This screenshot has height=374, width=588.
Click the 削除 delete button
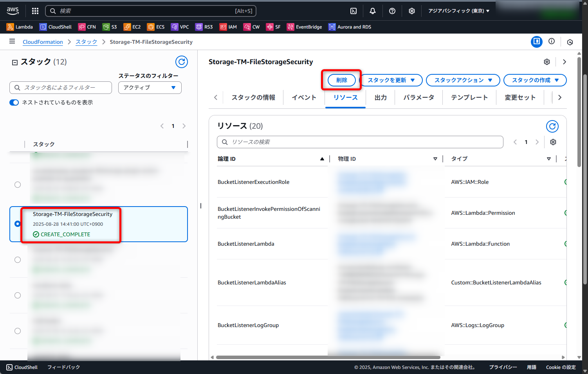point(341,80)
